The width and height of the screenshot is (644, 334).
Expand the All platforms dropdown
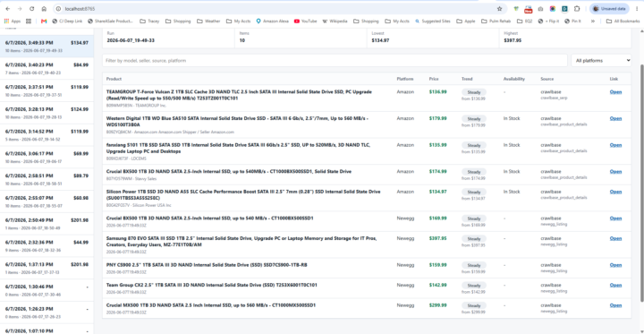click(x=601, y=61)
